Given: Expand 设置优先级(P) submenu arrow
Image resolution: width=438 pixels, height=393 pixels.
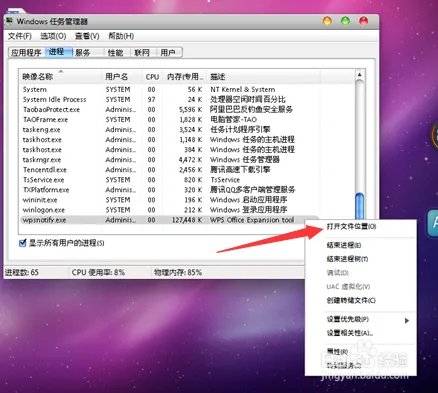Looking at the screenshot, I should click(x=407, y=320).
